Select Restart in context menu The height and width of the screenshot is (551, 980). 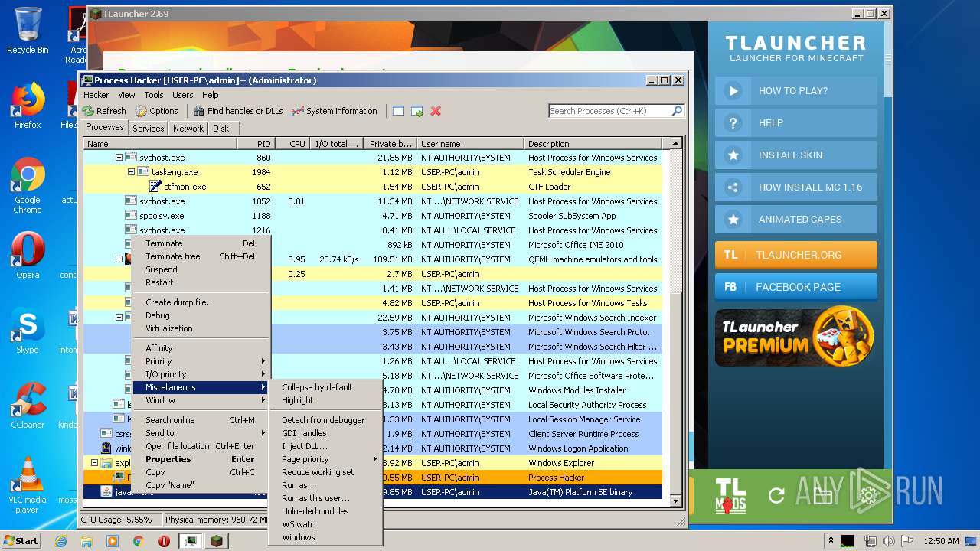tap(201, 282)
